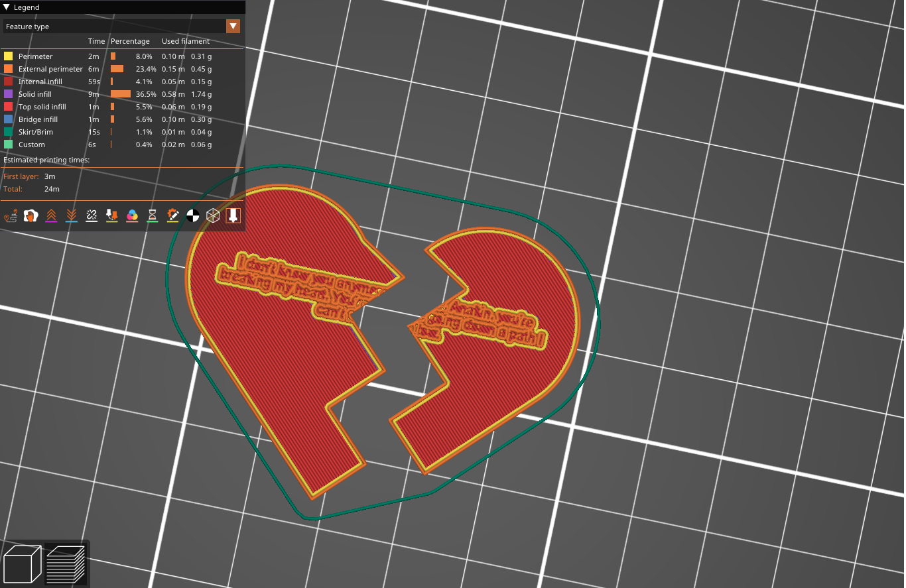The width and height of the screenshot is (906, 588).
Task: Toggle color changes icon
Action: tap(132, 215)
